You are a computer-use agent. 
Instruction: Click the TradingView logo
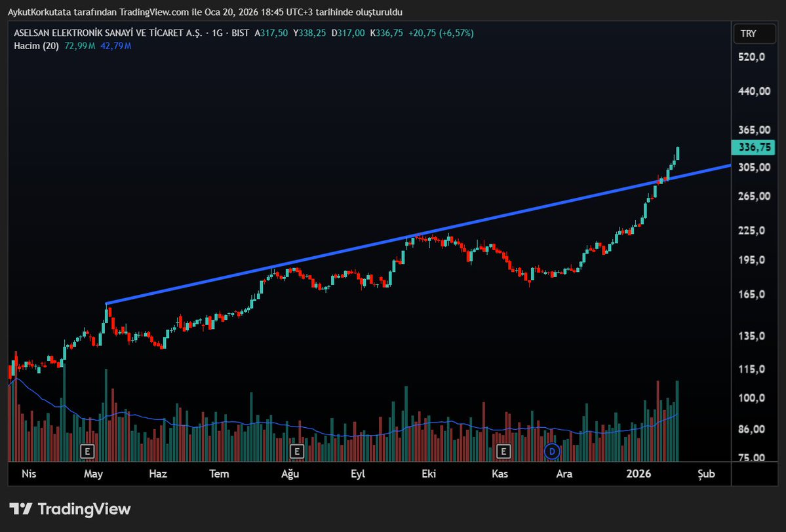pos(69,509)
